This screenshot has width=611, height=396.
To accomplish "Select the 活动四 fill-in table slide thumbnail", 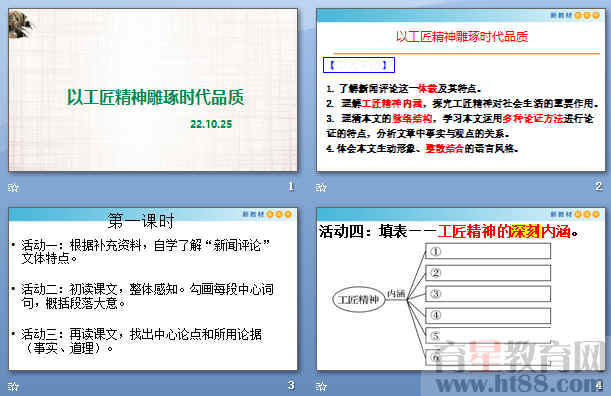I will pos(461,289).
